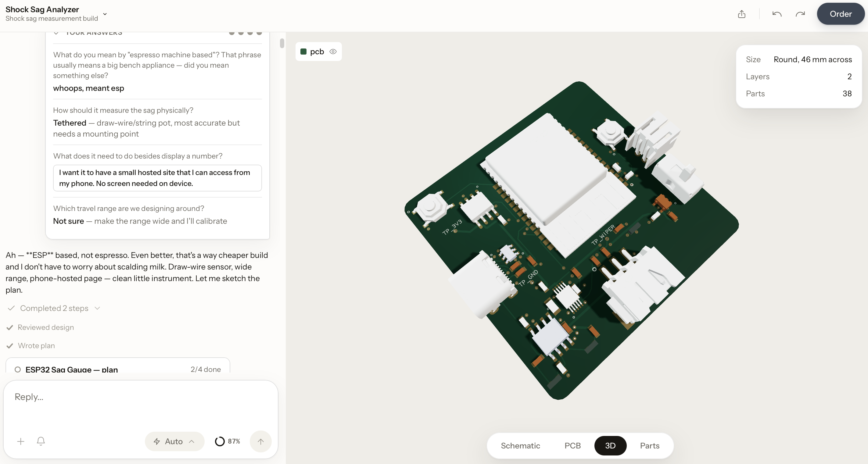Click the ESP32 Sag Gauge plan status circle
Viewport: 868px width, 464px height.
(18, 369)
